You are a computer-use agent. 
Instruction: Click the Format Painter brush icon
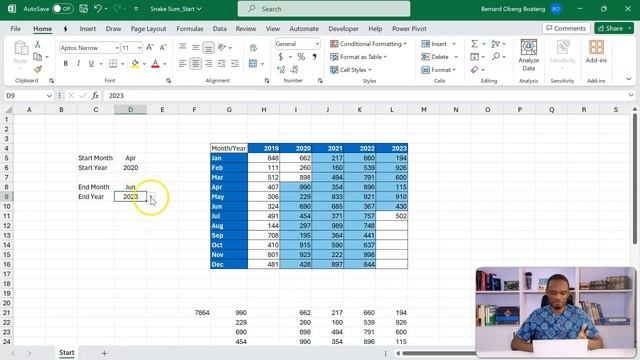point(38,69)
